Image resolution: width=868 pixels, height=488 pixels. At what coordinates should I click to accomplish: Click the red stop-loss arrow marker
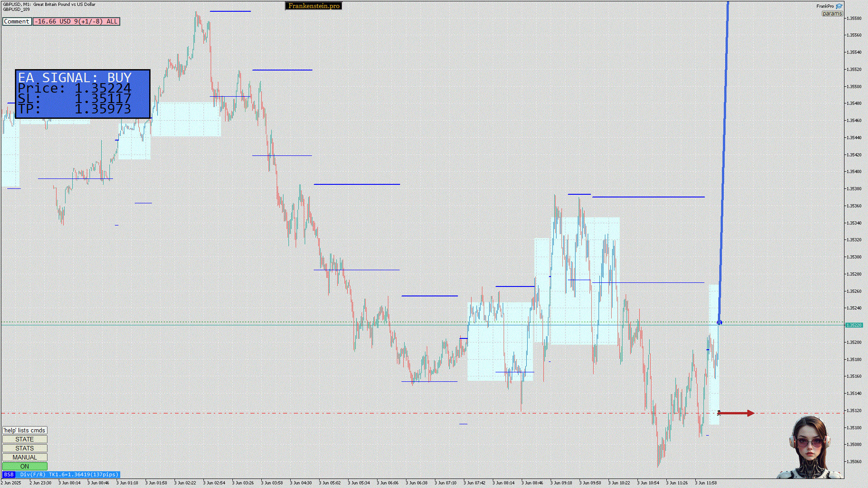[736, 413]
